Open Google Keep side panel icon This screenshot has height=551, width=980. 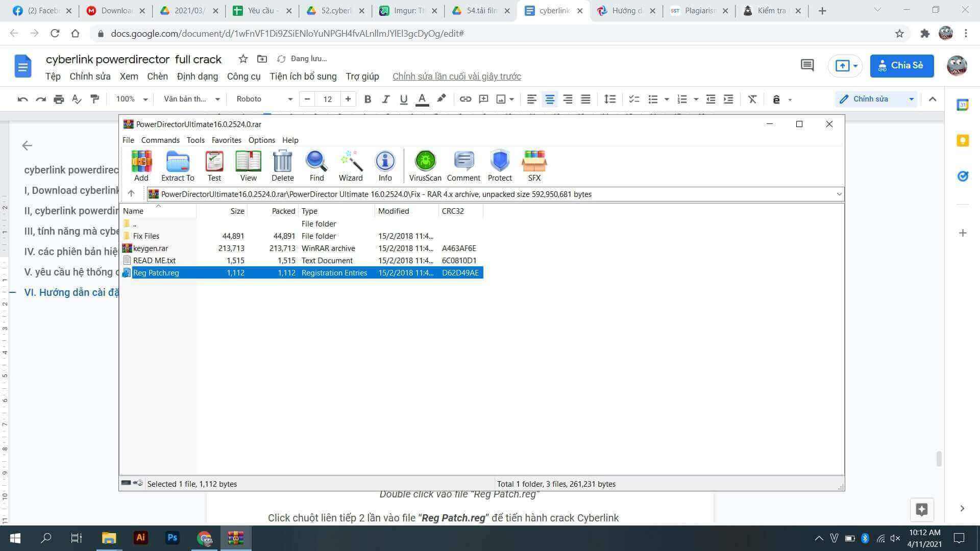[x=963, y=141]
